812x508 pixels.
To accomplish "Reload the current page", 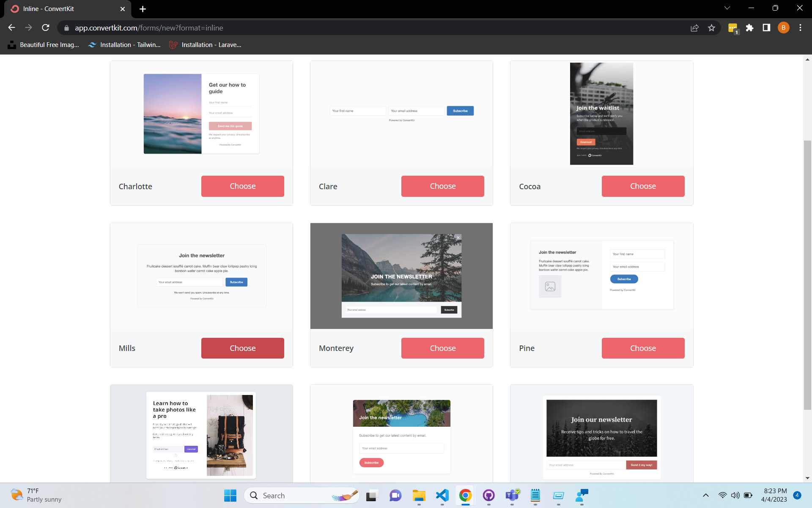I will (x=45, y=28).
